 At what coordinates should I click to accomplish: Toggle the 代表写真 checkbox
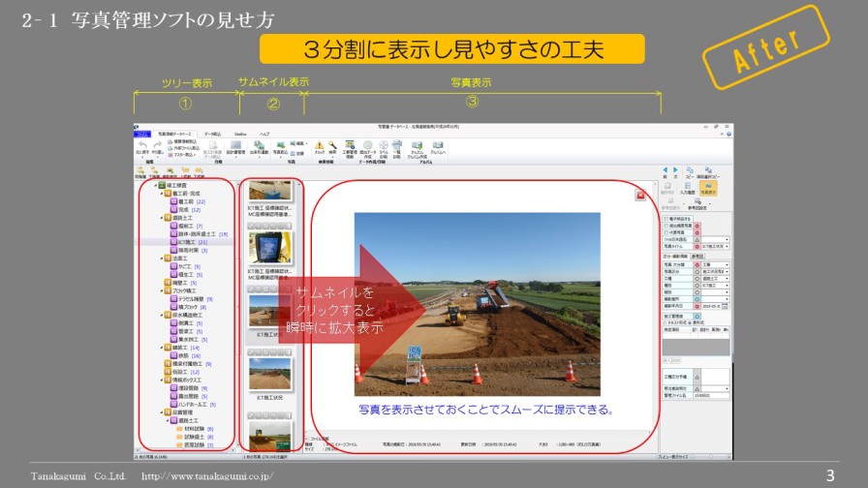pyautogui.click(x=666, y=231)
